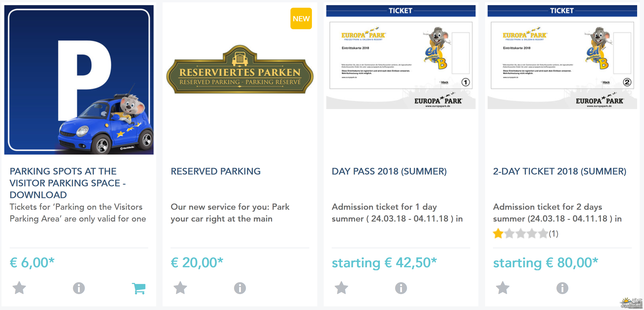The height and width of the screenshot is (310, 644).
Task: Click the blue parking P image
Action: coord(79,80)
